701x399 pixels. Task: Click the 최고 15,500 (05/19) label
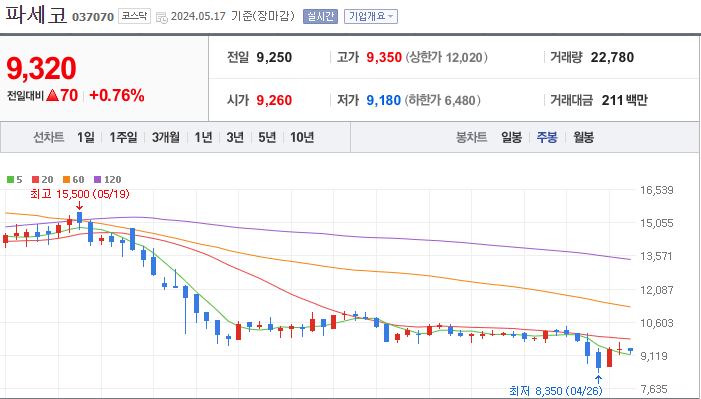[80, 194]
